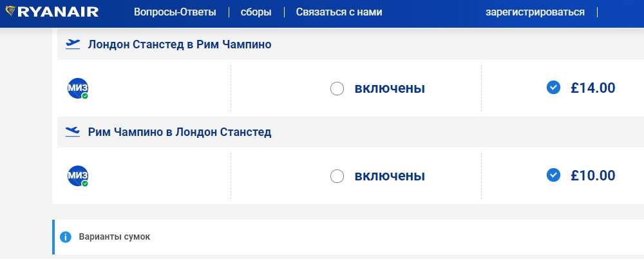The height and width of the screenshot is (259, 644).
Task: Click the зарегистрироваться link
Action: click(x=535, y=12)
